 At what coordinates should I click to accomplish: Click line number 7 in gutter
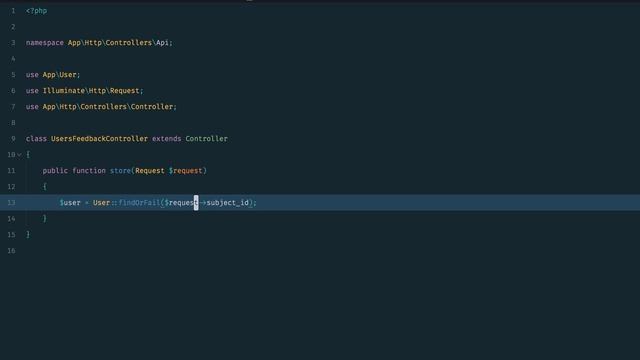[13, 107]
